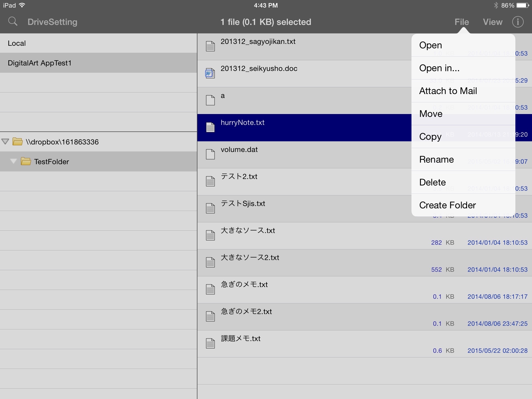Choose Open in... from the menu
The height and width of the screenshot is (399, 532).
(463, 68)
